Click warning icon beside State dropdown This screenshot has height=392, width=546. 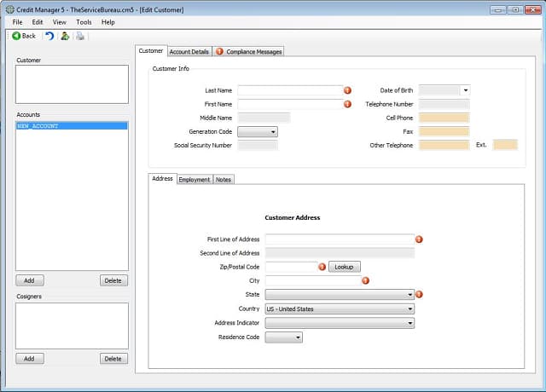(419, 294)
